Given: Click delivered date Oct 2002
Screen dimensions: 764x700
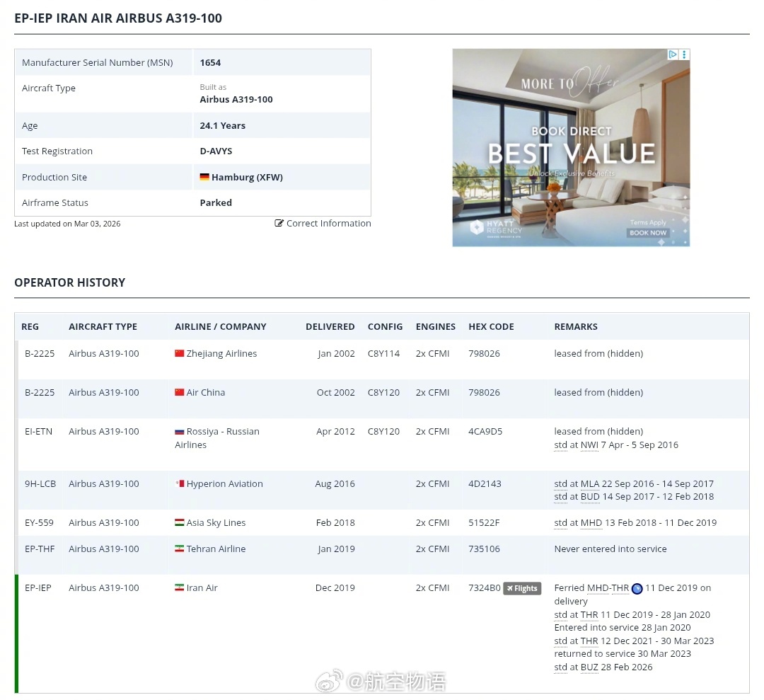Looking at the screenshot, I should (x=336, y=392).
